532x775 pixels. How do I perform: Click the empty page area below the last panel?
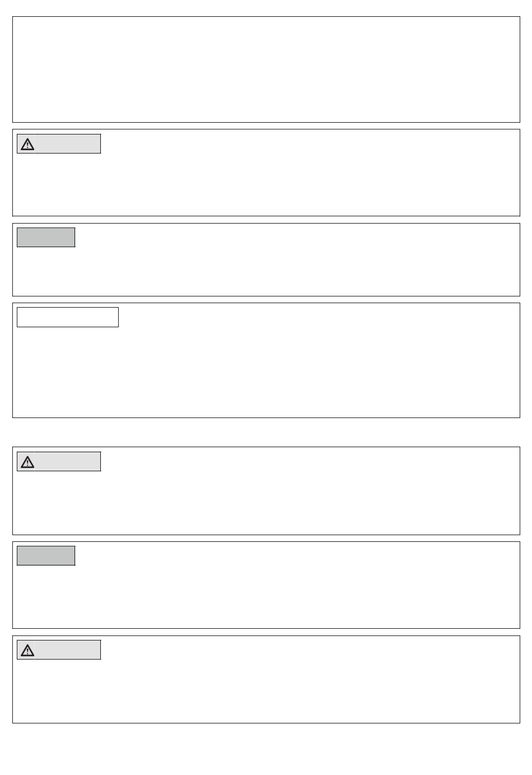266,749
